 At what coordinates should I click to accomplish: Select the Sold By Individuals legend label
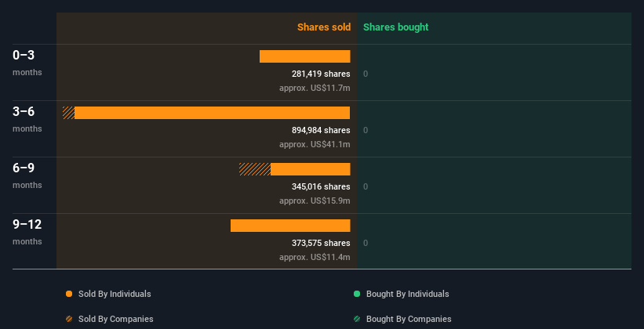[x=115, y=294]
